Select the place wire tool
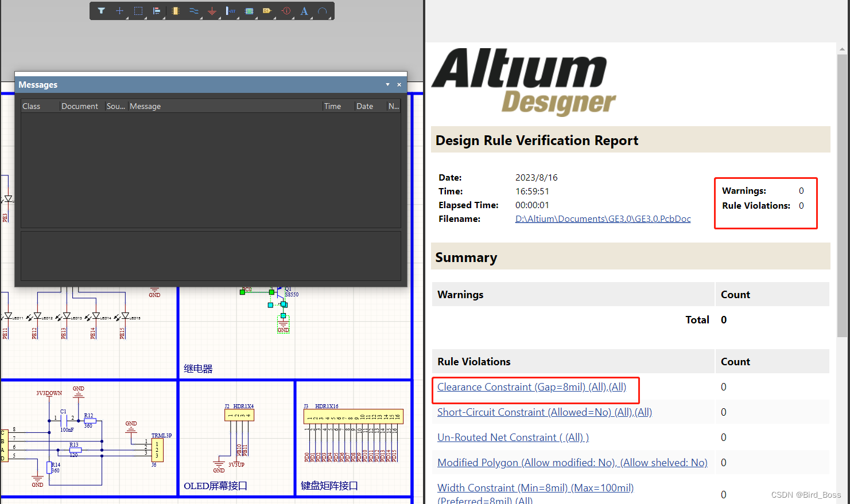This screenshot has width=850, height=504. (x=194, y=11)
